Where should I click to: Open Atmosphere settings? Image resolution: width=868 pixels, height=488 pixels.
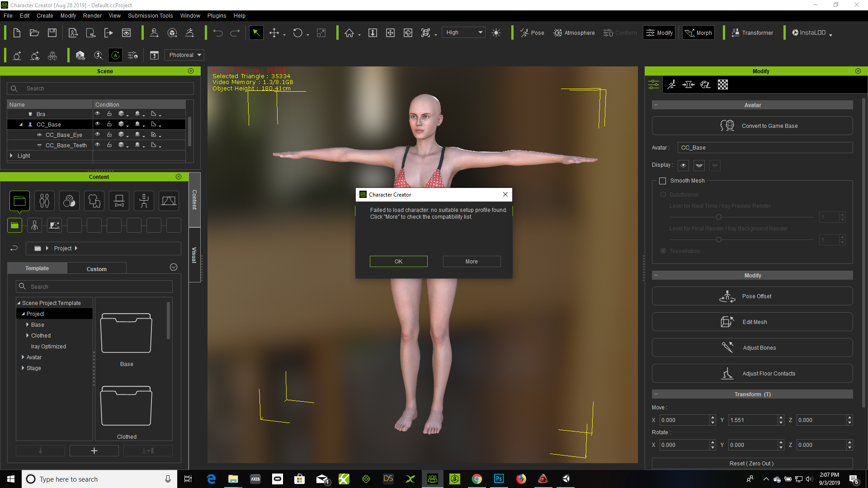[x=574, y=33]
